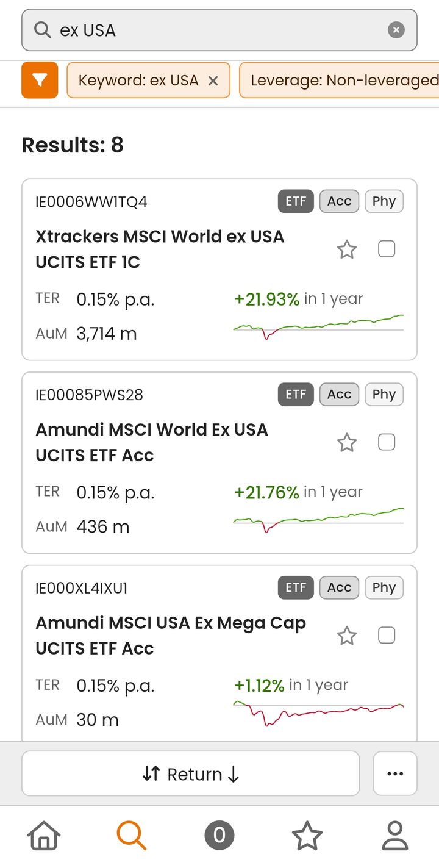
Task: Go to the Home tab
Action: click(44, 836)
